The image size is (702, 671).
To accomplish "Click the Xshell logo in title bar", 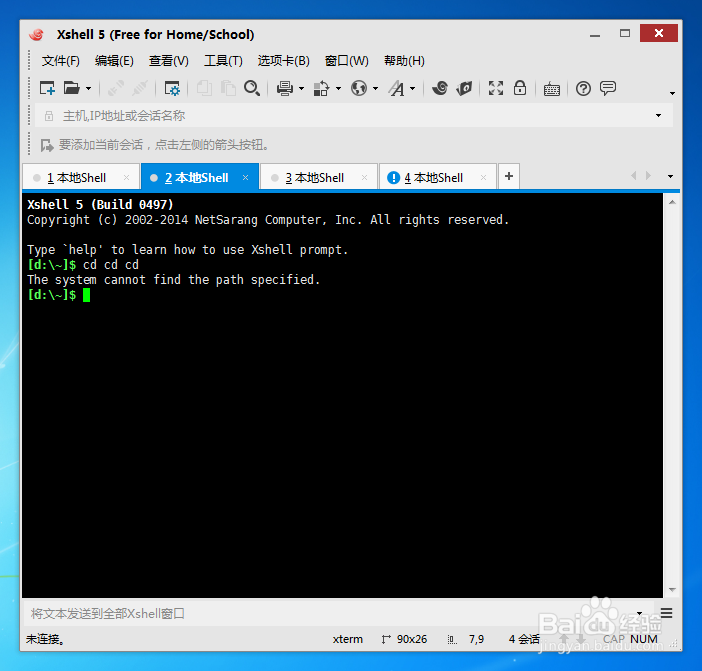I will point(36,34).
